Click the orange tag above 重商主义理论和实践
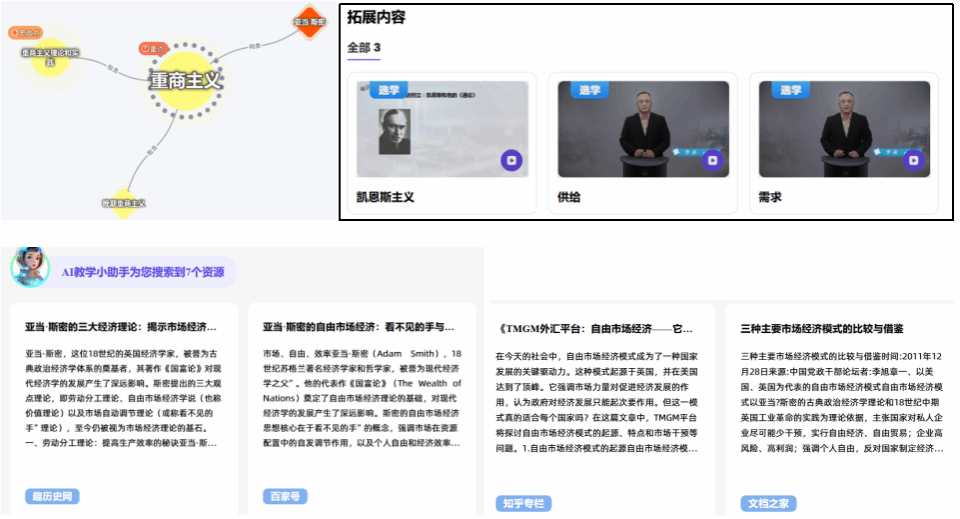The image size is (960, 519). (x=26, y=32)
